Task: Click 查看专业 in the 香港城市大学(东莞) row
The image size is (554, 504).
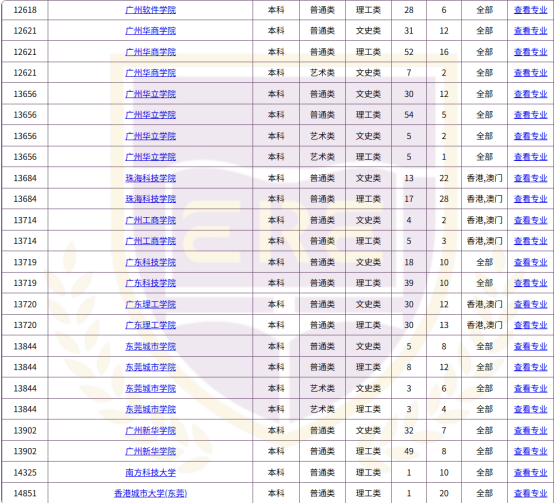Action: coord(530,493)
